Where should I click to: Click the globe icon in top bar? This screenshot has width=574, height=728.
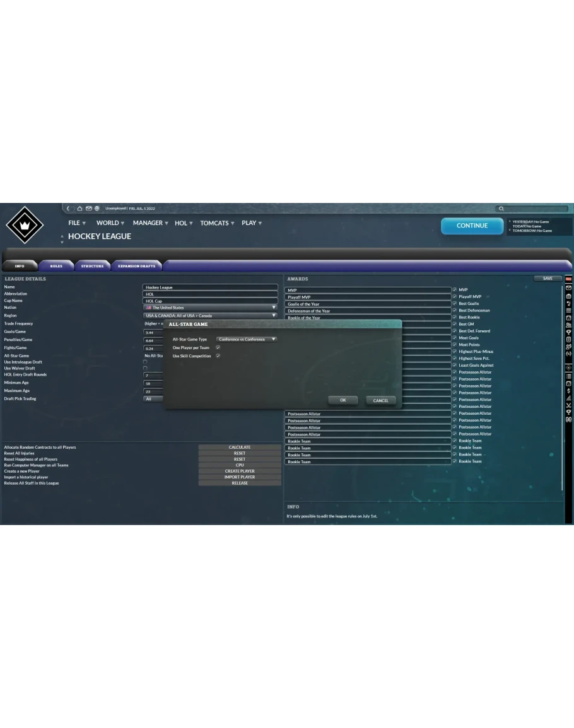coord(97,209)
